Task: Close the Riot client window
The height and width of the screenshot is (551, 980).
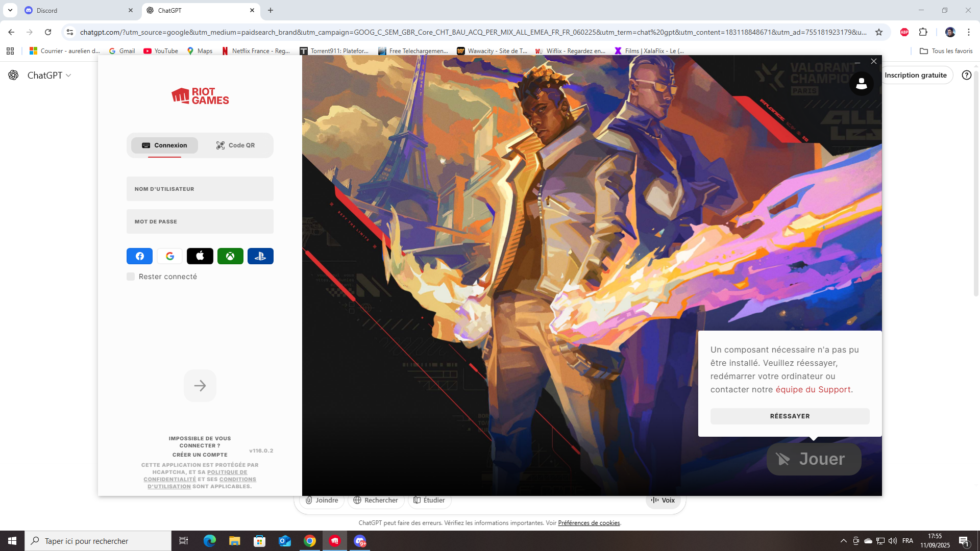Action: pos(874,61)
